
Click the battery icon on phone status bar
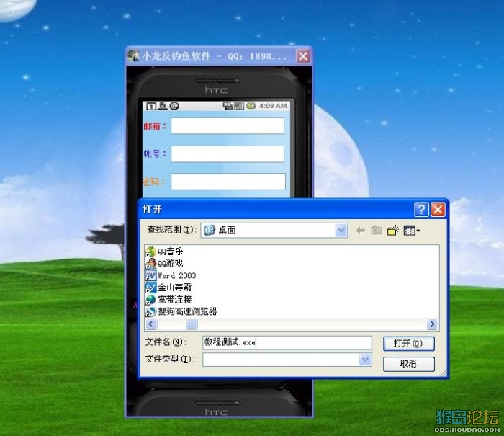[251, 106]
